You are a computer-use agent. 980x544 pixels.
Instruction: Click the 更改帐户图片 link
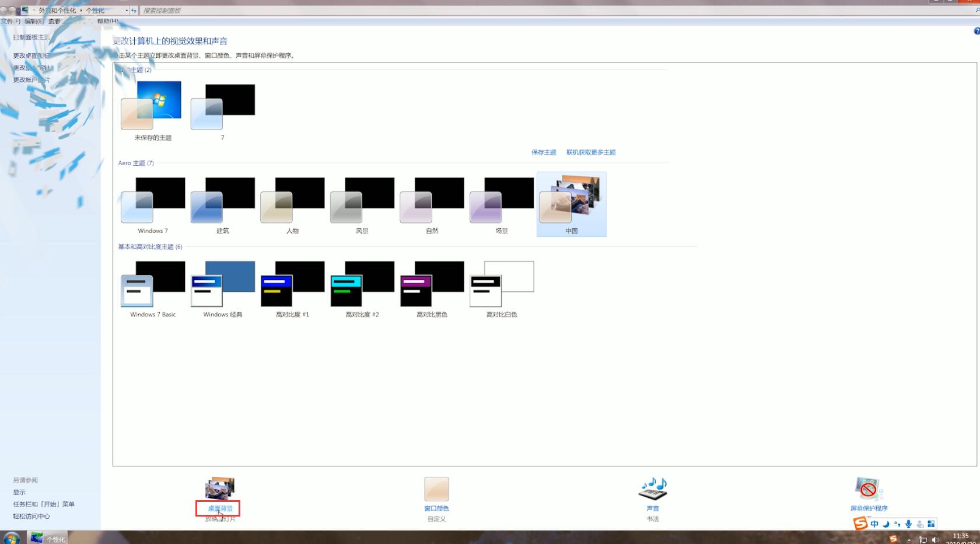pos(32,80)
